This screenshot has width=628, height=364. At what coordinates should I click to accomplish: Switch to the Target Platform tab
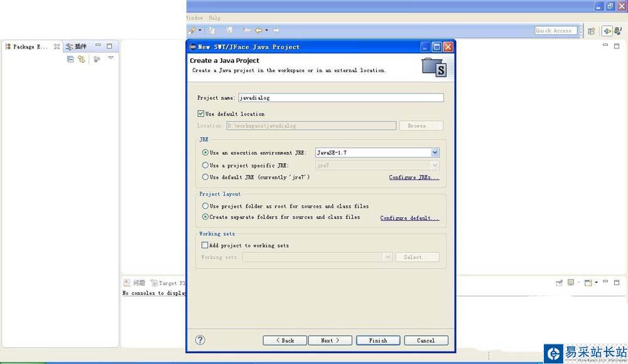coord(168,283)
